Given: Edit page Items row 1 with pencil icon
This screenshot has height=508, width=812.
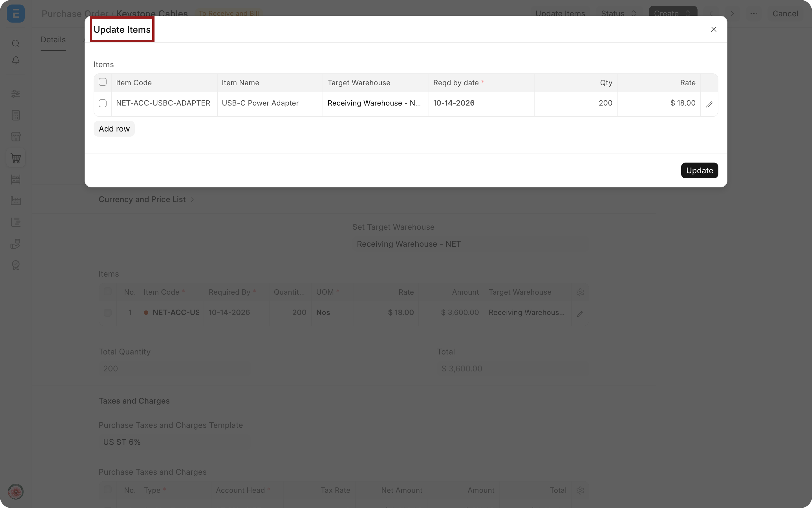Looking at the screenshot, I should pos(580,314).
